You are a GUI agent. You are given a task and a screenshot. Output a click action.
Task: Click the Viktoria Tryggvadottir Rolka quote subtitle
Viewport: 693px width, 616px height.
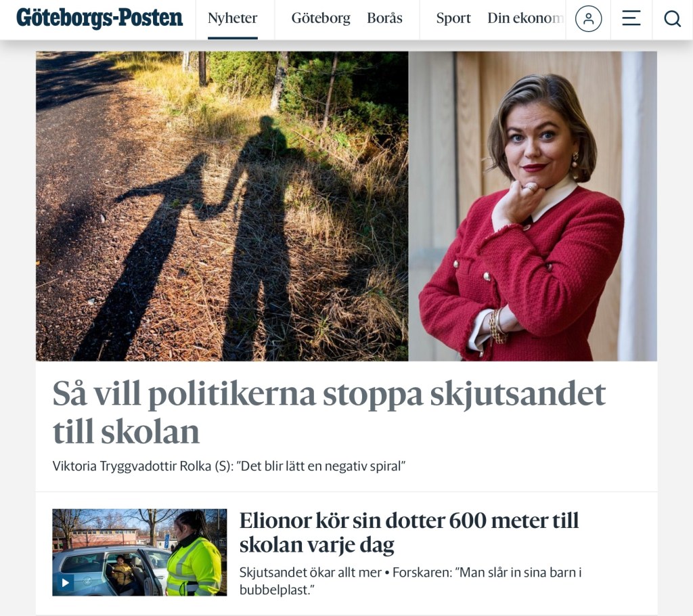tap(229, 466)
